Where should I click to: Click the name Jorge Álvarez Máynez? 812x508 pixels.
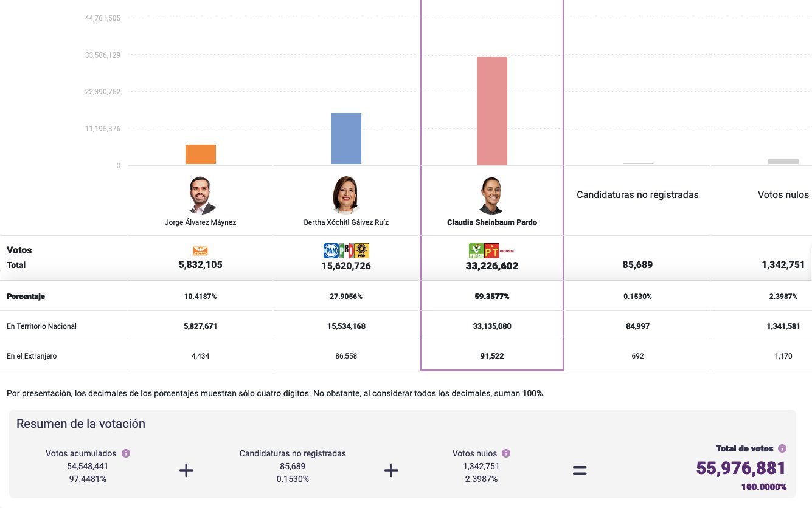point(201,222)
